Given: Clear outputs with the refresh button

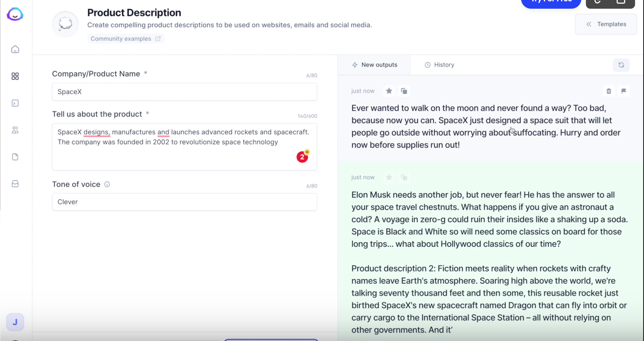Looking at the screenshot, I should point(621,65).
